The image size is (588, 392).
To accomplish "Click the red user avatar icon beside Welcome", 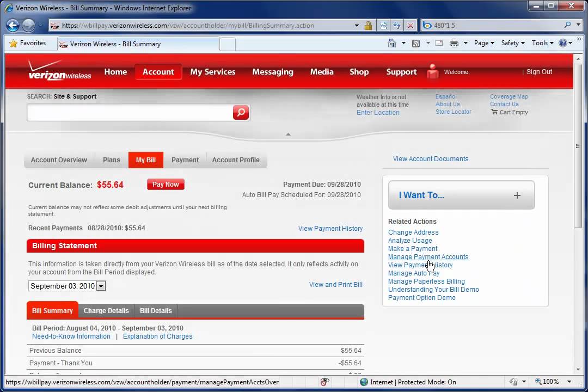I will 432,71.
